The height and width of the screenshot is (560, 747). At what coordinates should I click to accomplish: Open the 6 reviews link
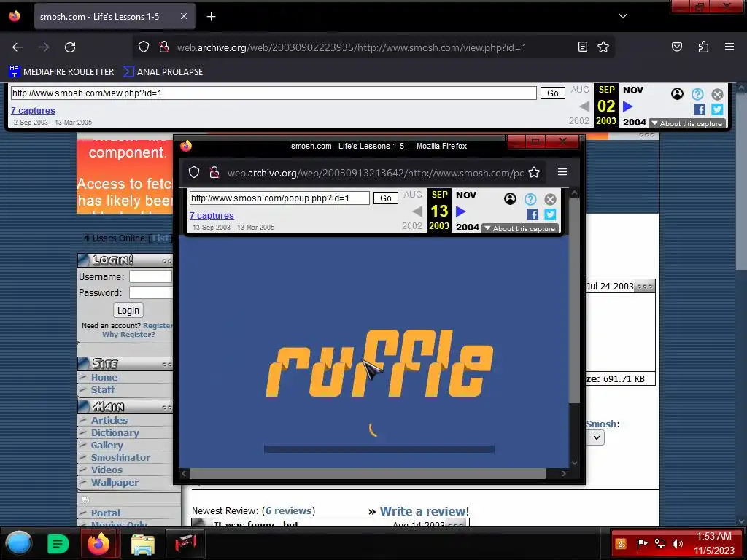(x=289, y=511)
